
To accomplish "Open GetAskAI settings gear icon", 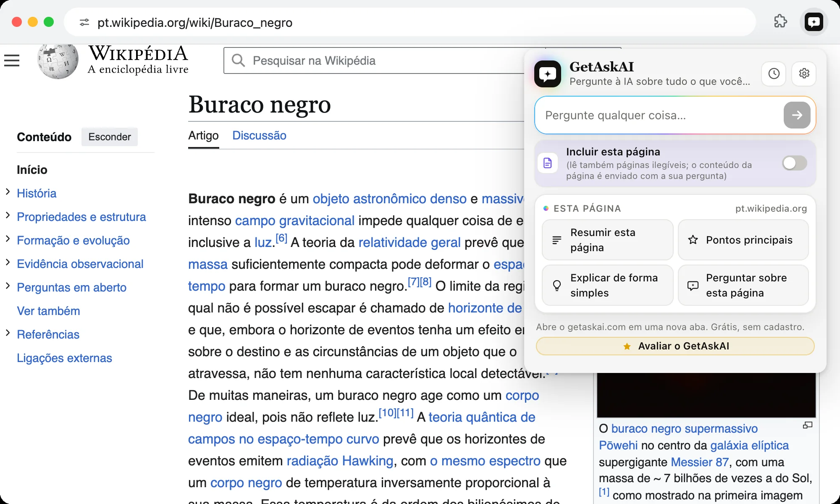I will point(804,73).
